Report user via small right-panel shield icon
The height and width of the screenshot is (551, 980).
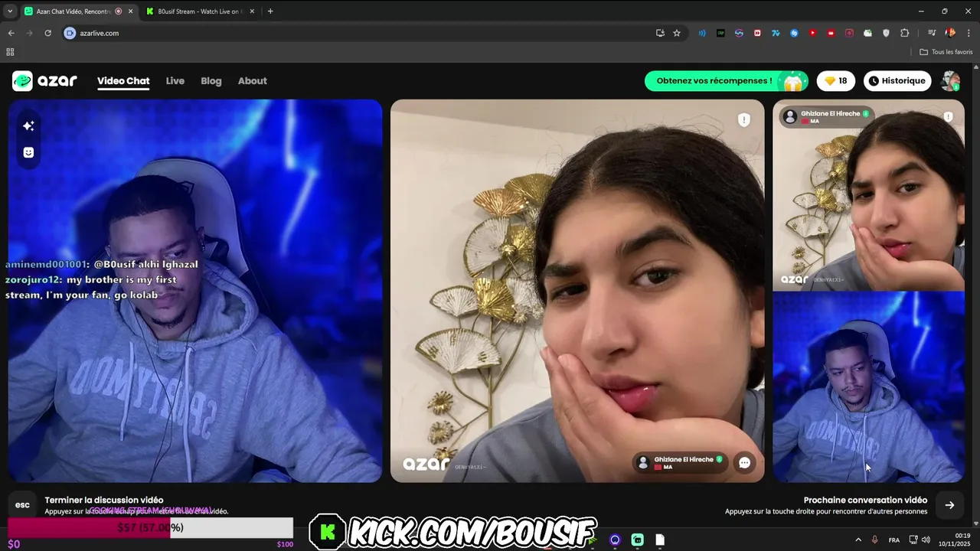click(x=948, y=117)
